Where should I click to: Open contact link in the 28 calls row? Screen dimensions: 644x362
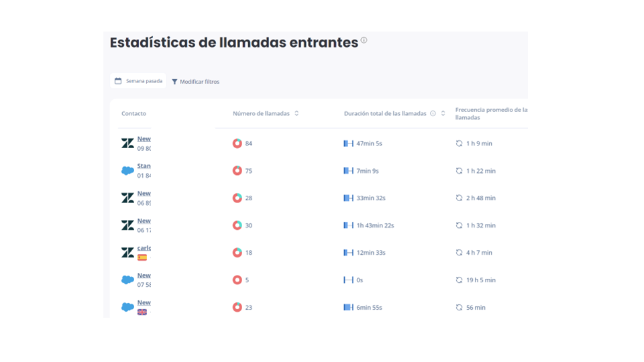(144, 193)
